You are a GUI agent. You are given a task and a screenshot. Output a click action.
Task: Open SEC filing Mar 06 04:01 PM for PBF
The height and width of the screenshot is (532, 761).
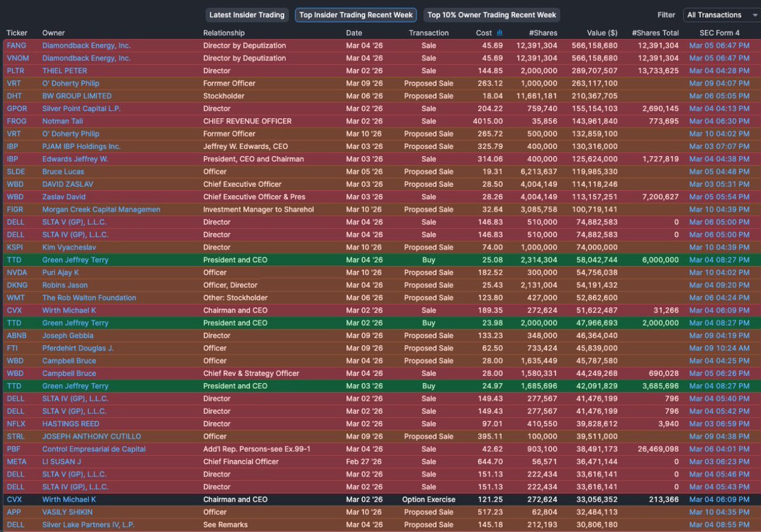(x=719, y=449)
